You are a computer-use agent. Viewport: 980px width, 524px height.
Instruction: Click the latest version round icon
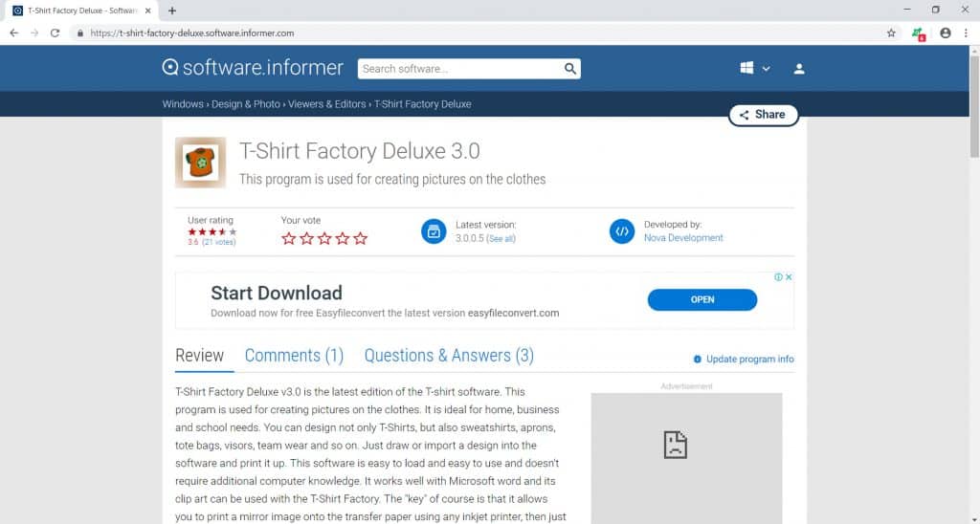[434, 231]
